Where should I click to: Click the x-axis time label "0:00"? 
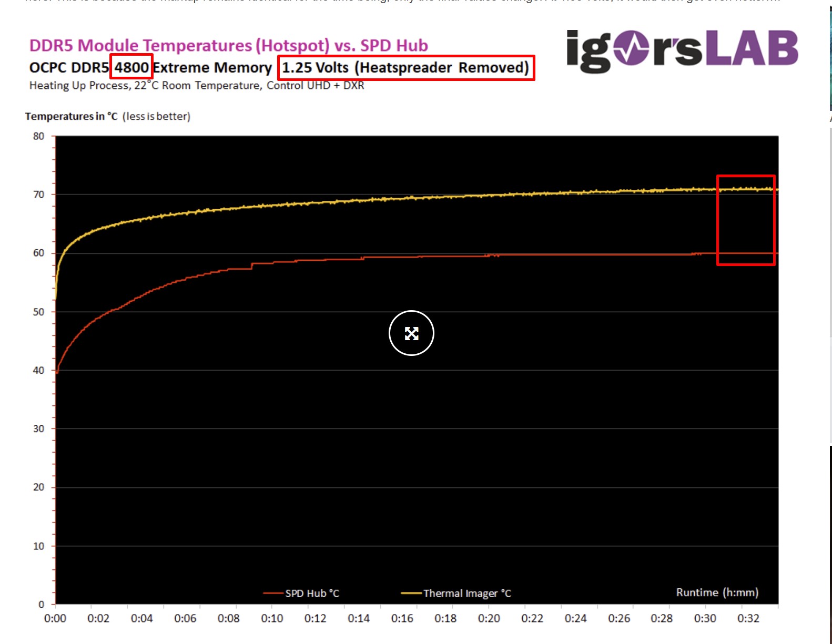pos(55,618)
